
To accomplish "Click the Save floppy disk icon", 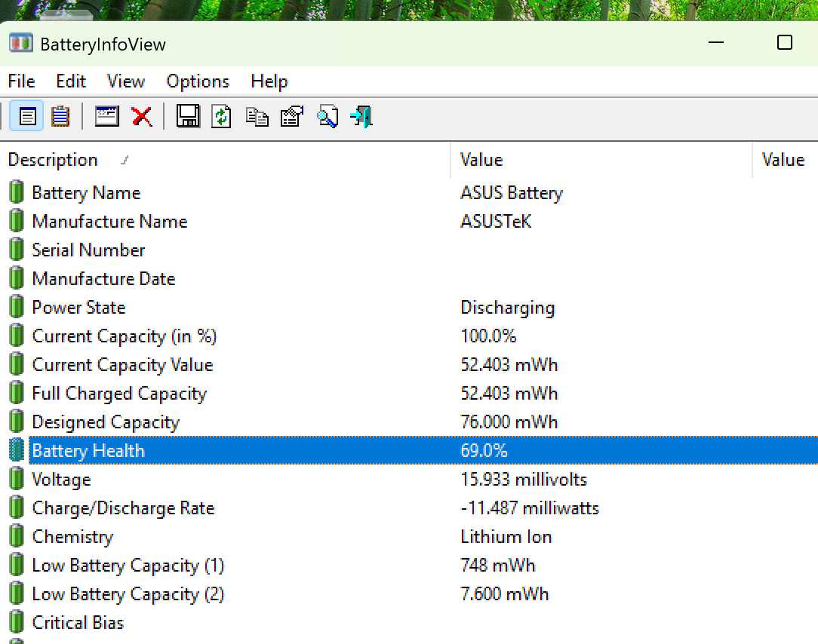I will click(188, 116).
